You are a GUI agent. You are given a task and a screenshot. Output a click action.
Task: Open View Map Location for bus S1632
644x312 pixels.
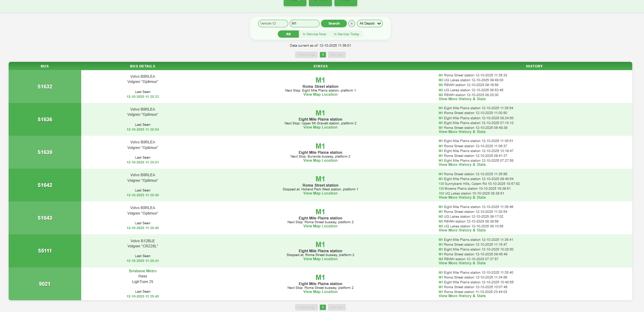click(320, 95)
